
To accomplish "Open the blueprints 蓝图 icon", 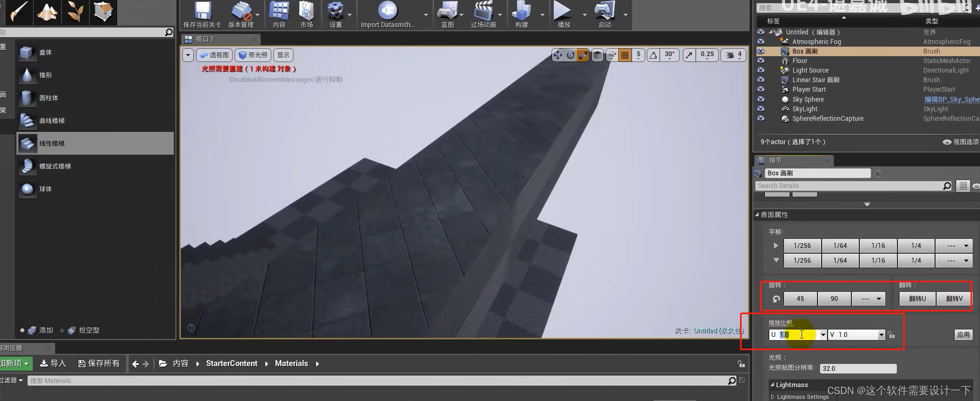I will pyautogui.click(x=448, y=14).
